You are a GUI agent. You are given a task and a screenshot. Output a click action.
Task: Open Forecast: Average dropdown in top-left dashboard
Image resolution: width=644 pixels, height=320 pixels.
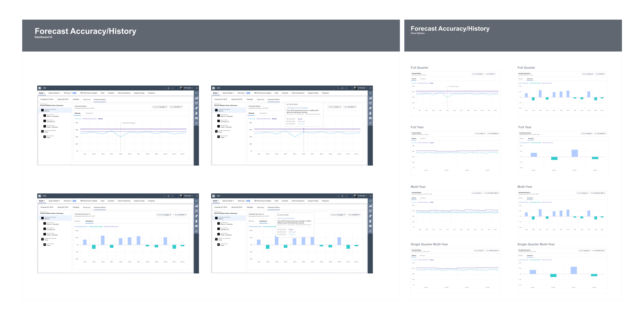160,107
